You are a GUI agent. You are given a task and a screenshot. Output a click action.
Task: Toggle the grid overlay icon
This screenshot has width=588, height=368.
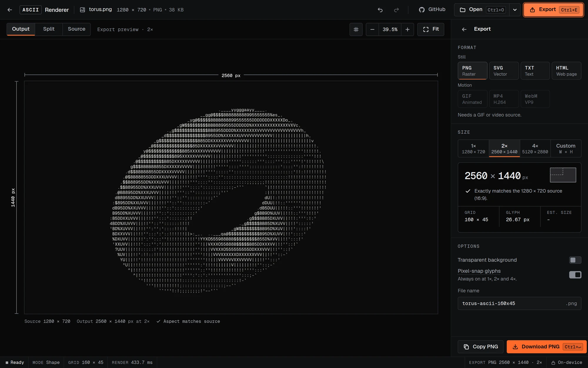[x=356, y=29]
